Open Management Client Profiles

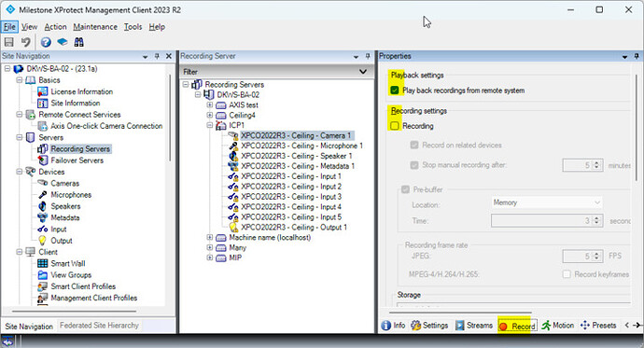(93, 298)
